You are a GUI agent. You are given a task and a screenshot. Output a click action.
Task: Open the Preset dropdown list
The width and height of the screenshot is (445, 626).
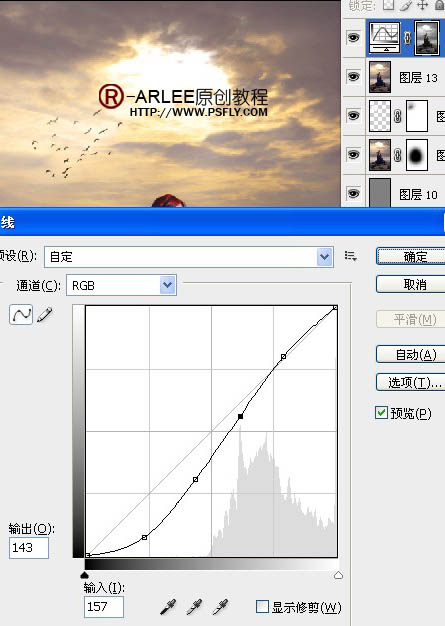[189, 257]
